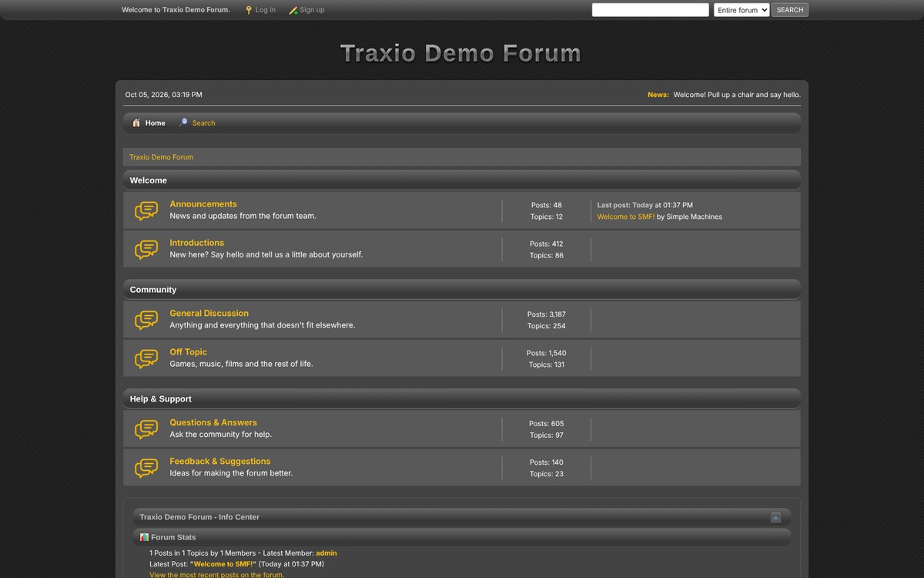Open the Search menu item
The height and width of the screenshot is (578, 924).
tap(197, 123)
